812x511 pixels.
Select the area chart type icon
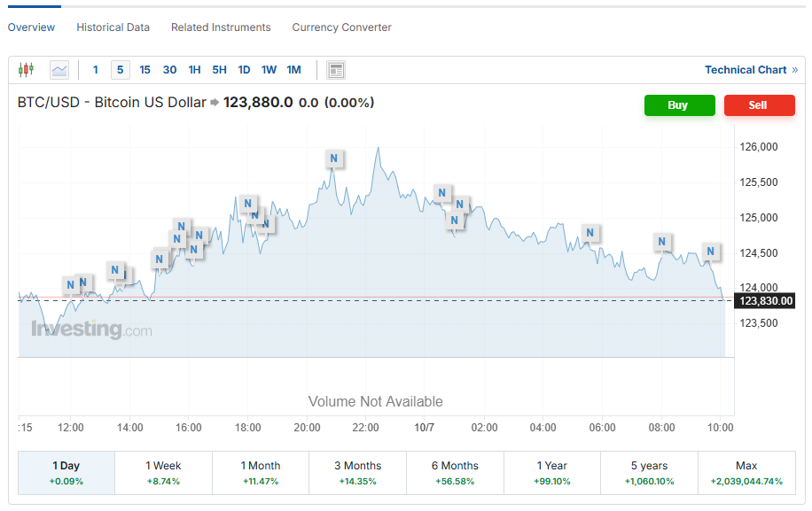coord(59,70)
